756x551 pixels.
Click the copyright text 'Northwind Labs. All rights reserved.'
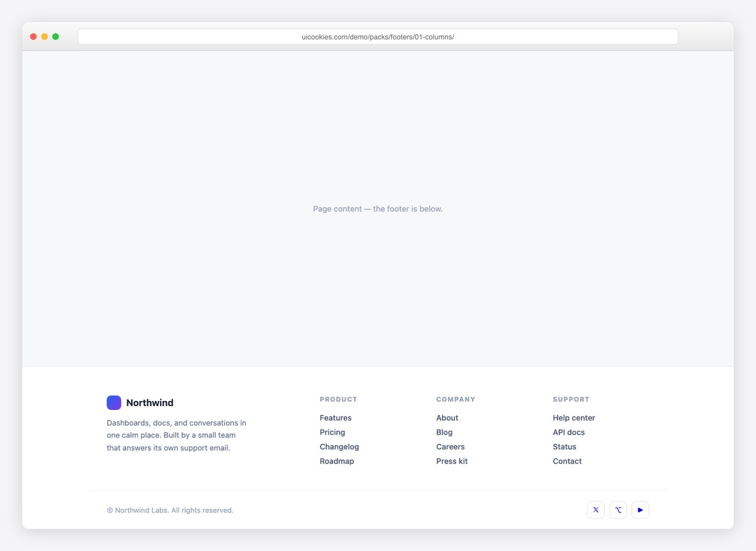(x=170, y=510)
